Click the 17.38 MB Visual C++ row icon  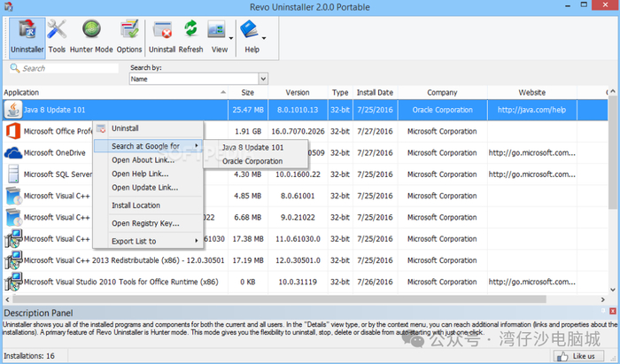click(x=13, y=239)
